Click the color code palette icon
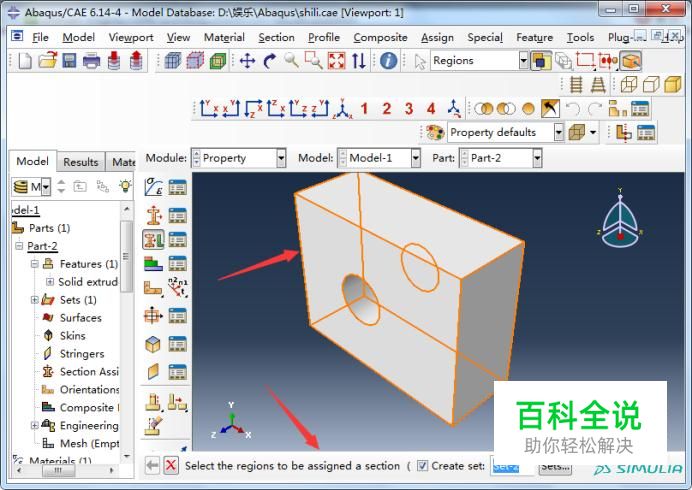Screen dimensions: 692x490 click(435, 132)
